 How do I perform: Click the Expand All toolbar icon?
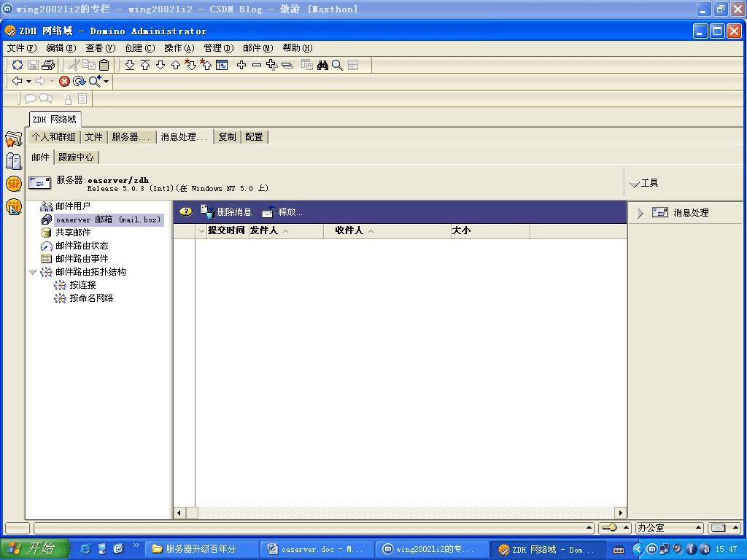coord(272,65)
